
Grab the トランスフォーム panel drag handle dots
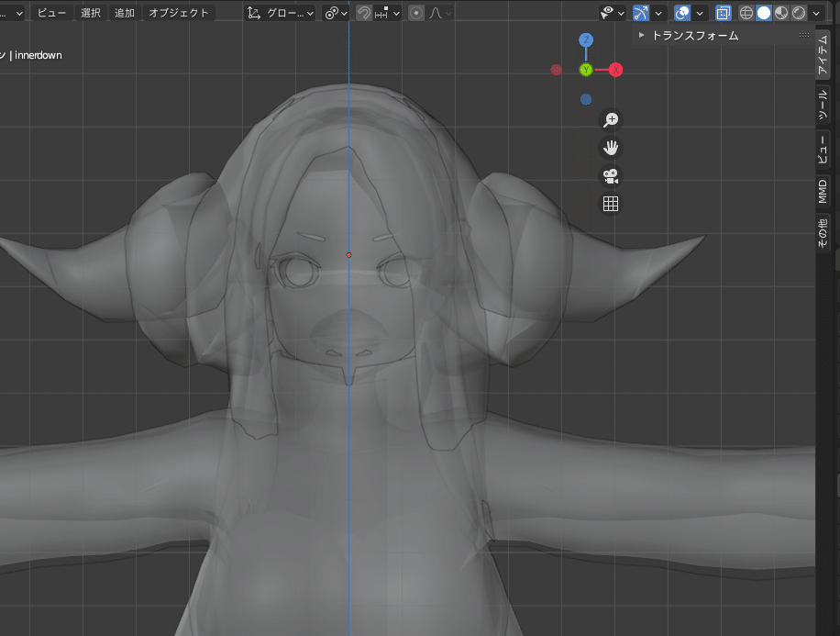tap(804, 35)
